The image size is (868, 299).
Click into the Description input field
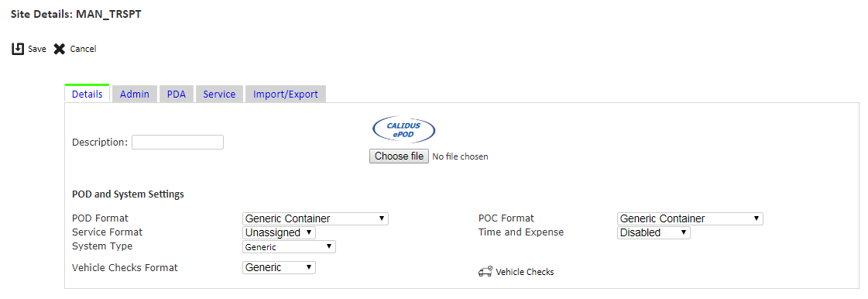pyautogui.click(x=177, y=143)
